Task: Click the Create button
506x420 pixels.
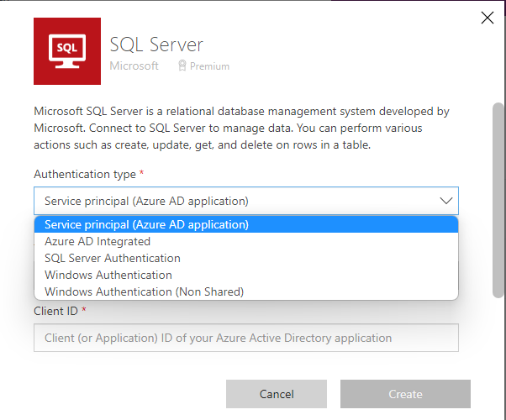Action: point(405,394)
